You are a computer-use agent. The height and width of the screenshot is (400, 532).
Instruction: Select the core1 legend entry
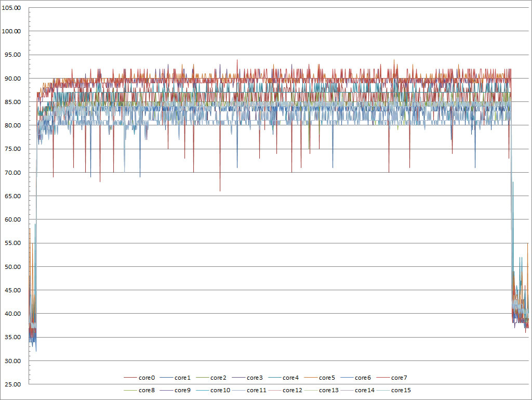pyautogui.click(x=175, y=378)
